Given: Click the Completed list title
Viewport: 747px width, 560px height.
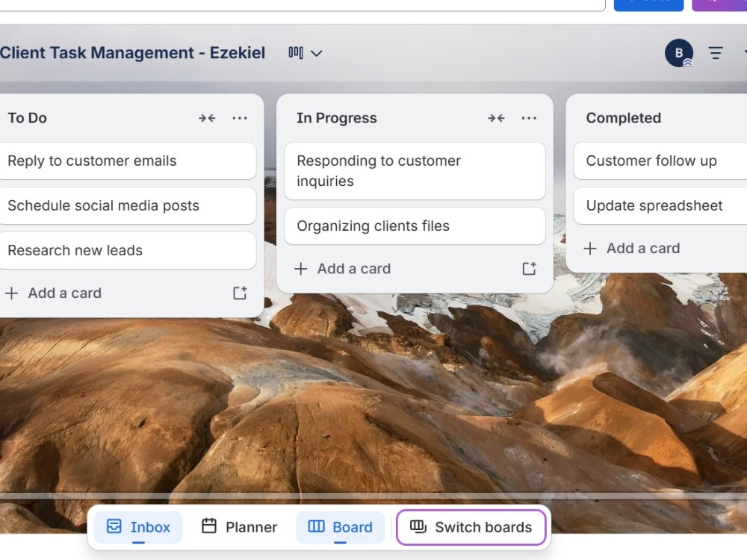Looking at the screenshot, I should click(623, 118).
